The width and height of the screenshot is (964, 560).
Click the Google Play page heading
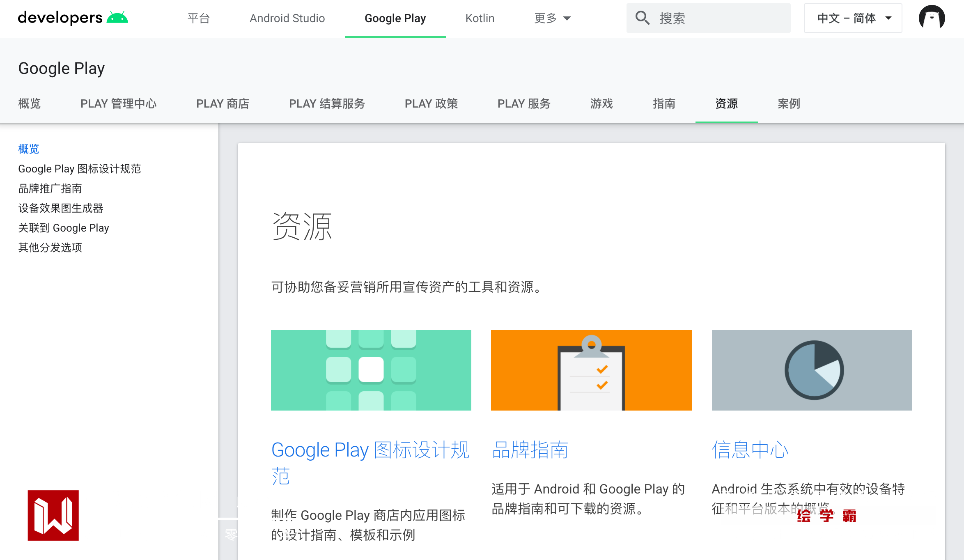[x=62, y=68]
